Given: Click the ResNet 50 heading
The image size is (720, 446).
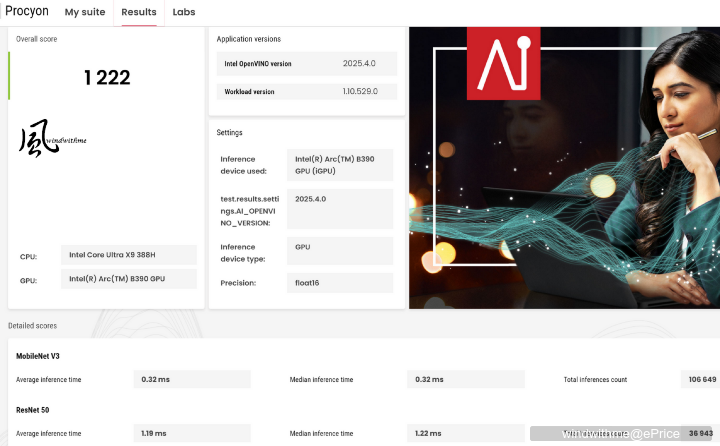Looking at the screenshot, I should (33, 410).
